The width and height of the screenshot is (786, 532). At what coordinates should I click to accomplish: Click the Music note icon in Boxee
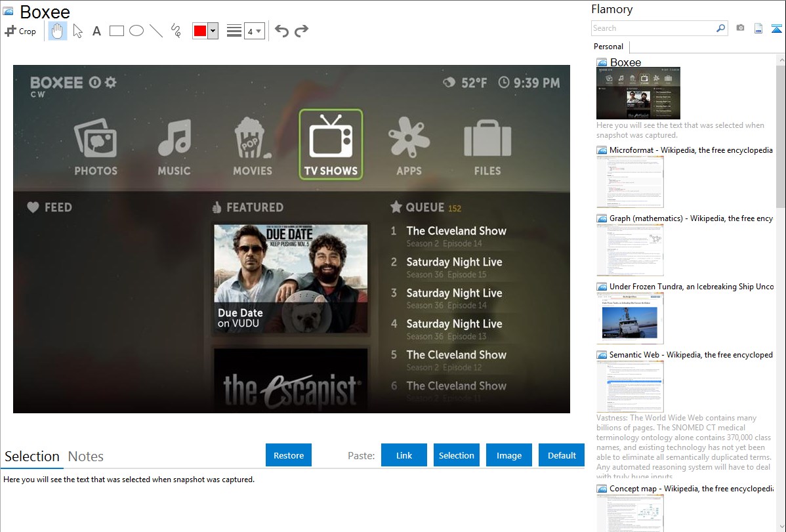click(x=175, y=137)
